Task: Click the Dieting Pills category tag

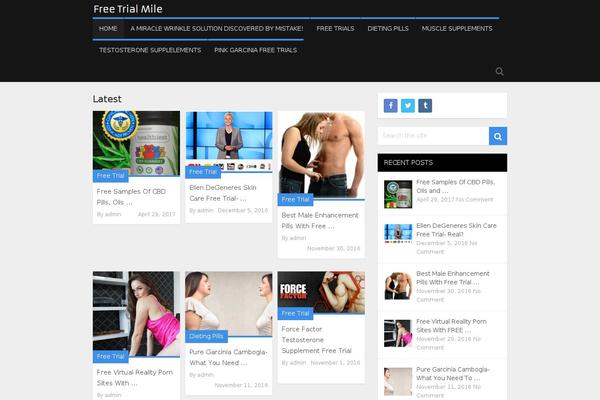Action: (x=206, y=336)
